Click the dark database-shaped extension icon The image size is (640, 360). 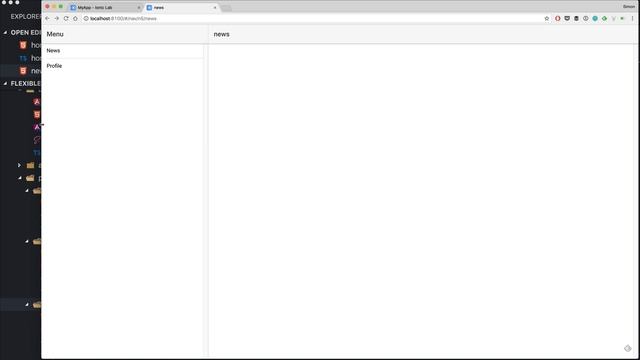(x=576, y=18)
